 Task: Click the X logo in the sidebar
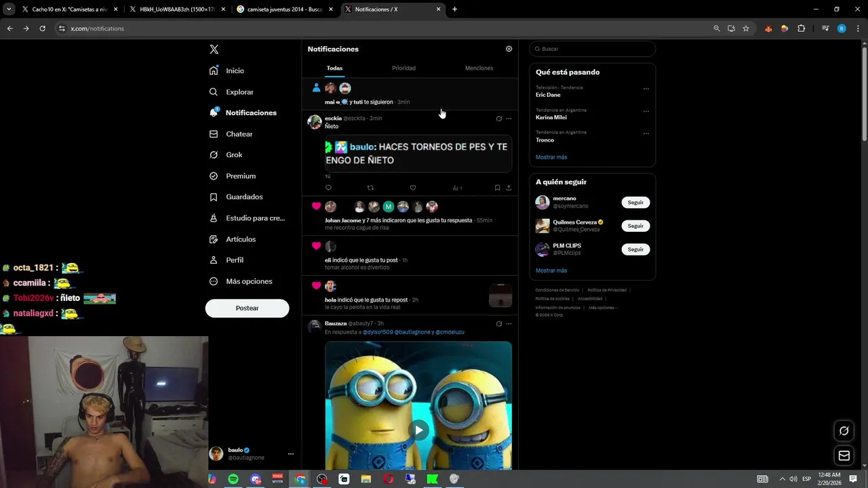pos(214,49)
